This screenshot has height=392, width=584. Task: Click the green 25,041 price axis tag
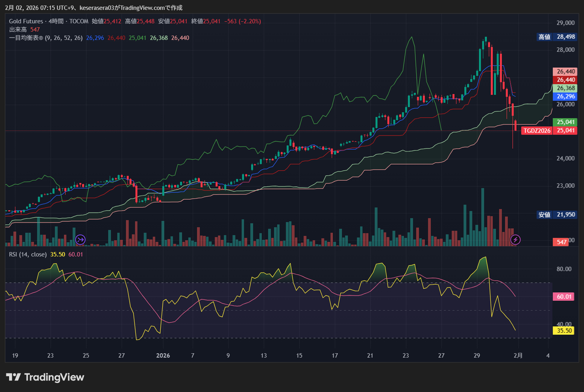click(x=565, y=122)
